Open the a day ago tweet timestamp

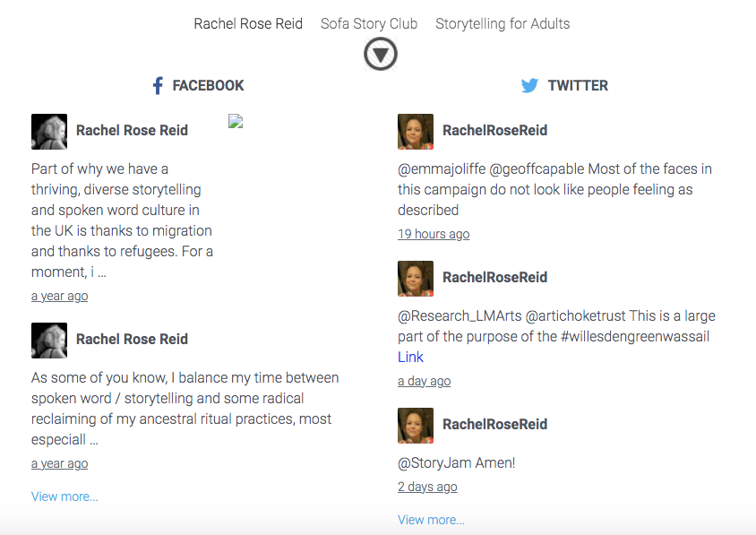tap(424, 381)
